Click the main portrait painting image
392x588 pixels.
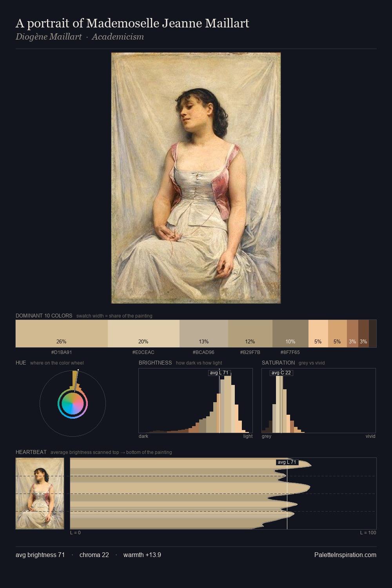click(196, 178)
